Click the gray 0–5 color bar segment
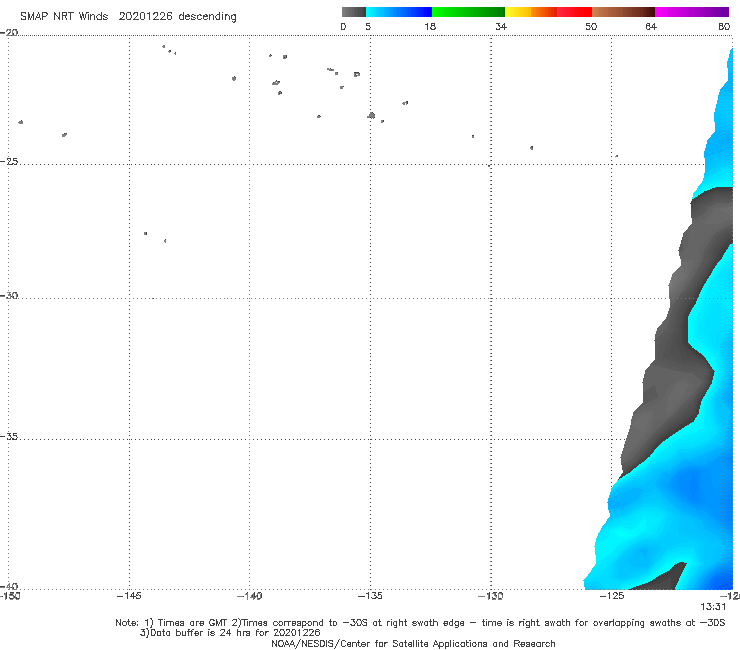The image size is (740, 650). [353, 12]
